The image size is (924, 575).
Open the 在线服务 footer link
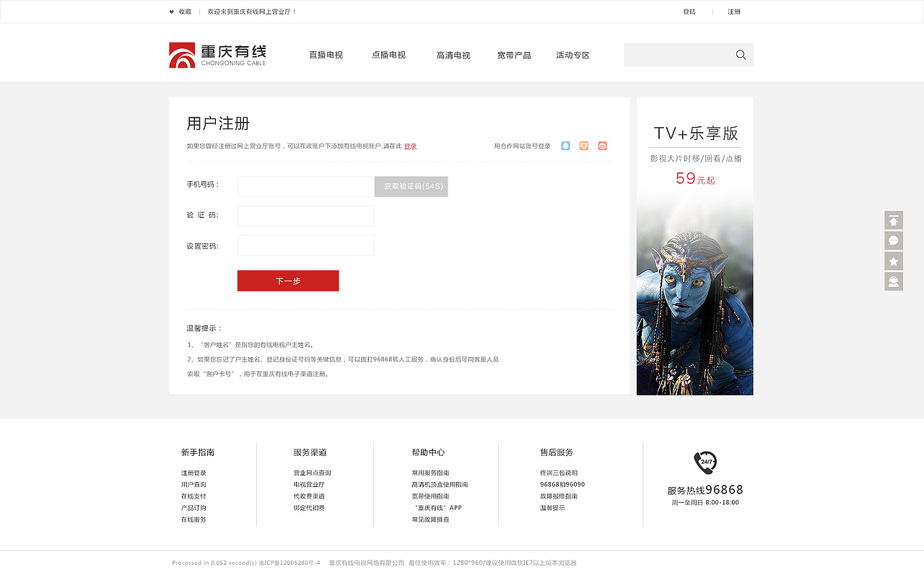pyautogui.click(x=193, y=519)
